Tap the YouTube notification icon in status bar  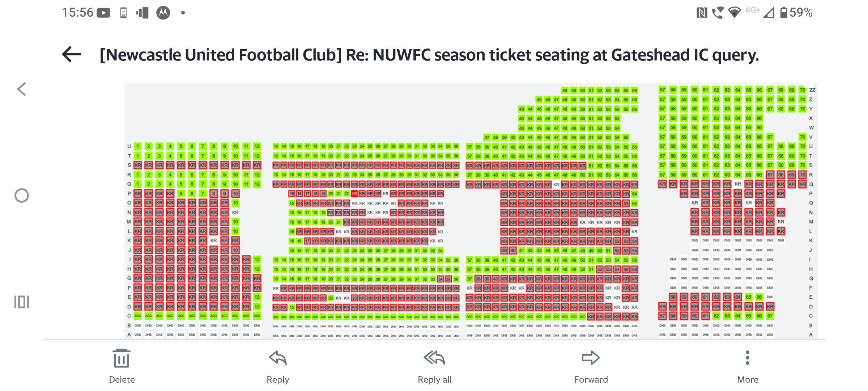103,13
